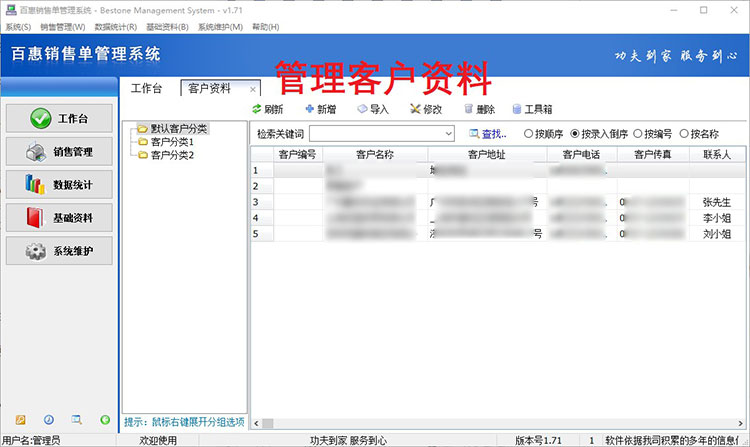Click the 客户电话 column header
Screen dimensions: 750x447
pos(582,154)
